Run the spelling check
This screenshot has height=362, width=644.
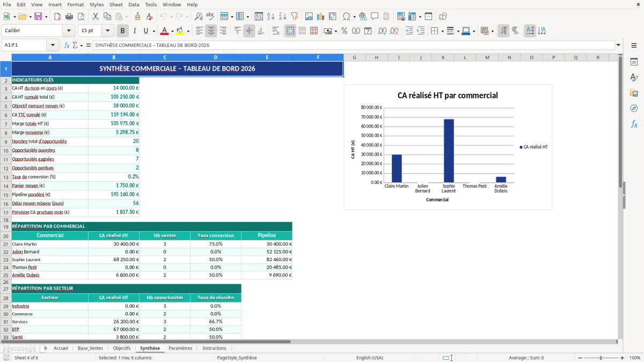[x=210, y=17]
